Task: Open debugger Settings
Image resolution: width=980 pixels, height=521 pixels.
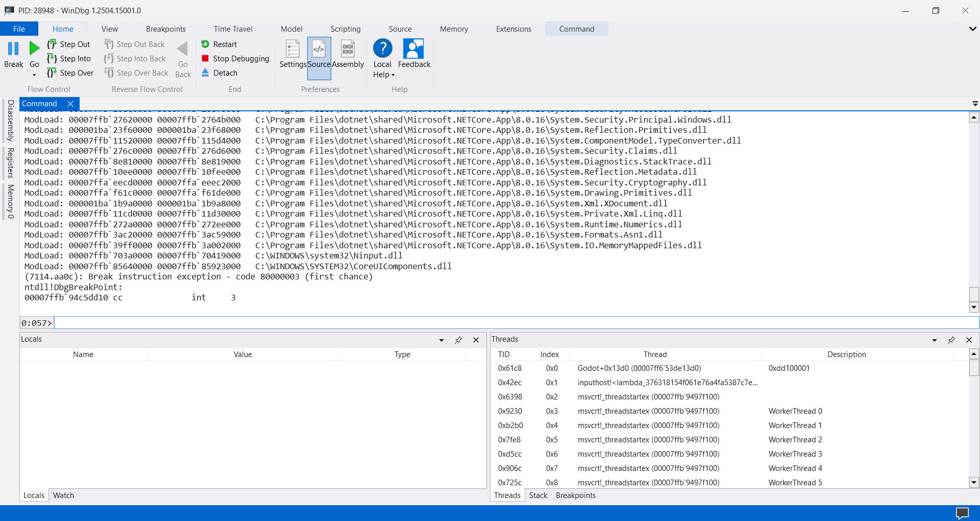Action: pyautogui.click(x=292, y=54)
